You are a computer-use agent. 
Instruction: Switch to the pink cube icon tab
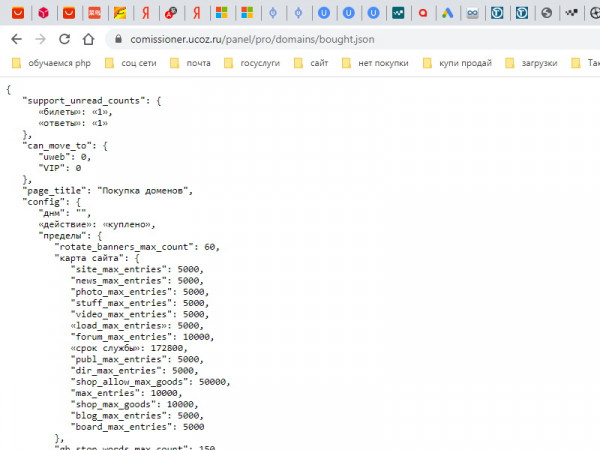coord(44,13)
